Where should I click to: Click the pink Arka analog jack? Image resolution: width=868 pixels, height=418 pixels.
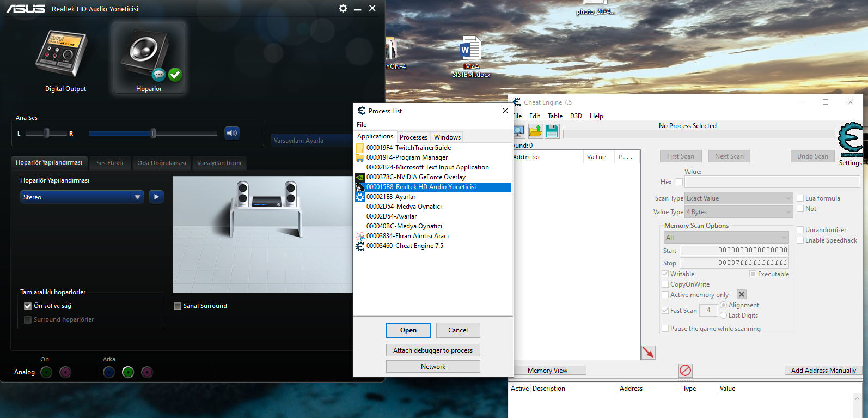click(x=147, y=372)
